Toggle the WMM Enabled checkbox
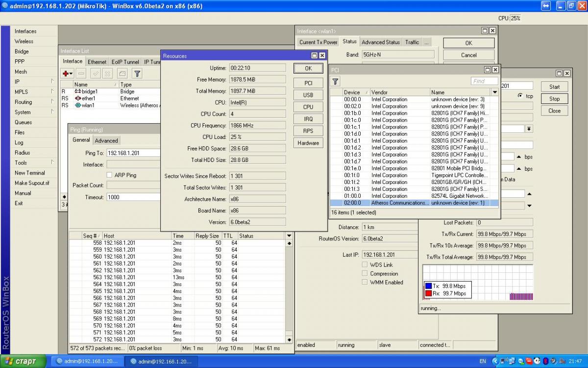This screenshot has height=368, width=588. coord(365,282)
